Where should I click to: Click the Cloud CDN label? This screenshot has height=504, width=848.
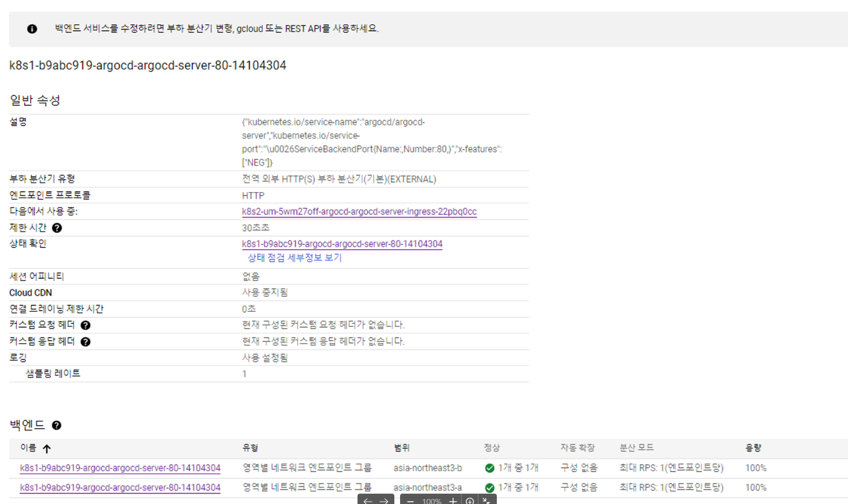point(31,293)
